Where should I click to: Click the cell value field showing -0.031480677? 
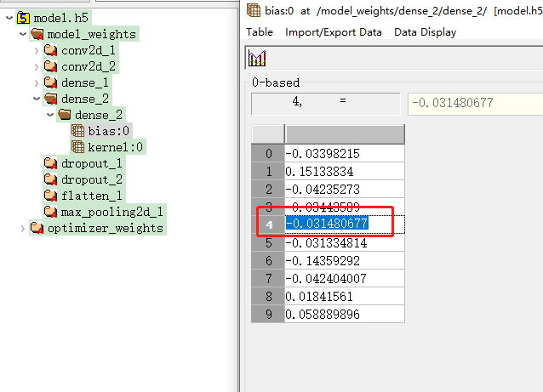tap(476, 103)
